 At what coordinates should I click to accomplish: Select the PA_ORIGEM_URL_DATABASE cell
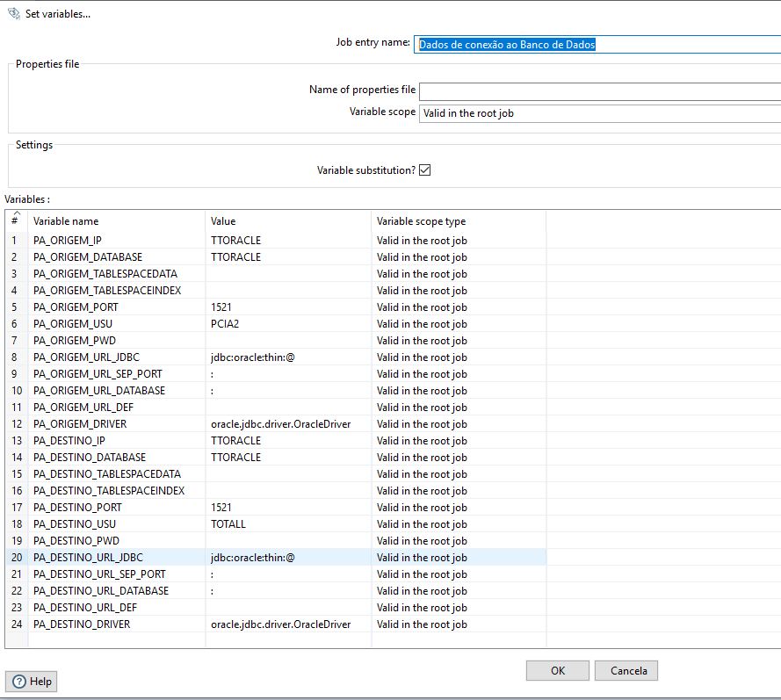(117, 390)
